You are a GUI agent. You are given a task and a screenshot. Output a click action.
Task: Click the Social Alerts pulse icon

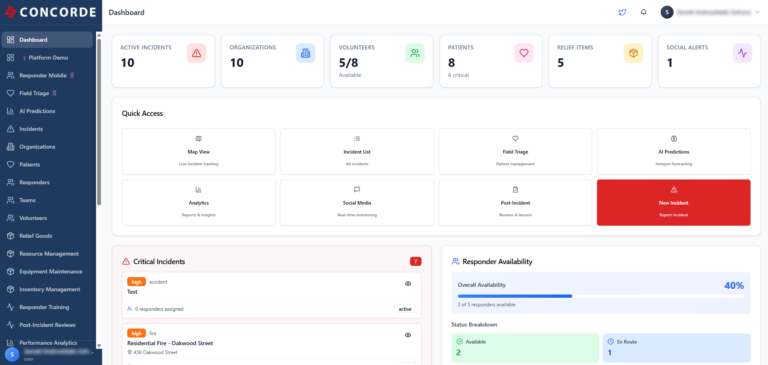click(x=743, y=53)
